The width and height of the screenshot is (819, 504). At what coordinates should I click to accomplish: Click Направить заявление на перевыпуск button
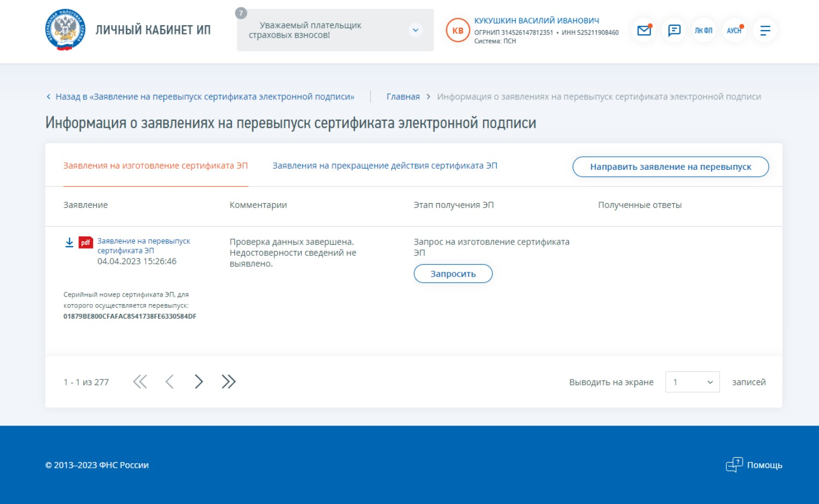click(x=670, y=167)
